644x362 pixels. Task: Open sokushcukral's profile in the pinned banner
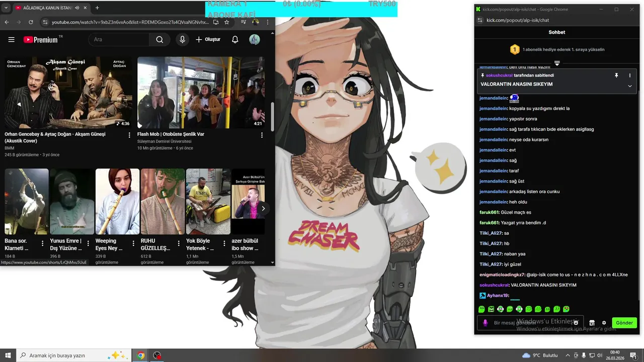click(x=499, y=75)
